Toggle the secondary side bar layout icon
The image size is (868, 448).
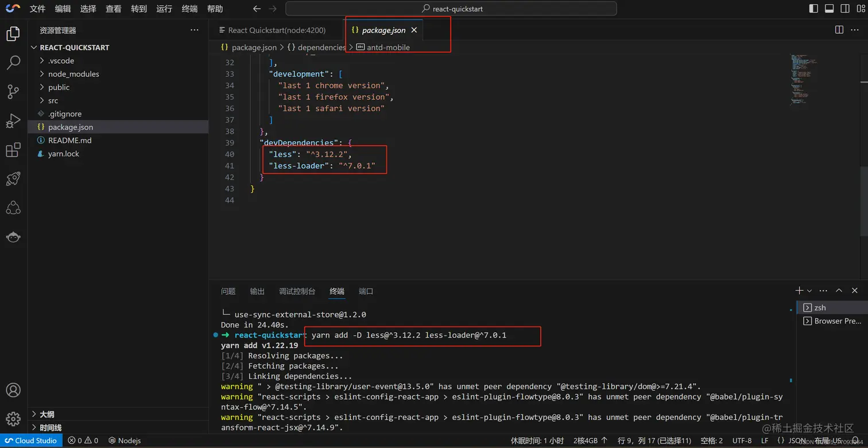click(x=845, y=9)
